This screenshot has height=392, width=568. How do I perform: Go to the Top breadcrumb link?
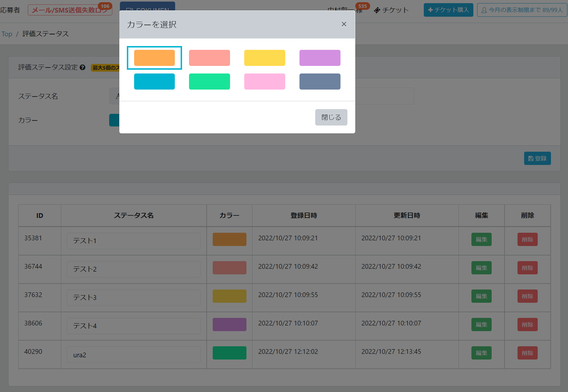click(x=7, y=34)
